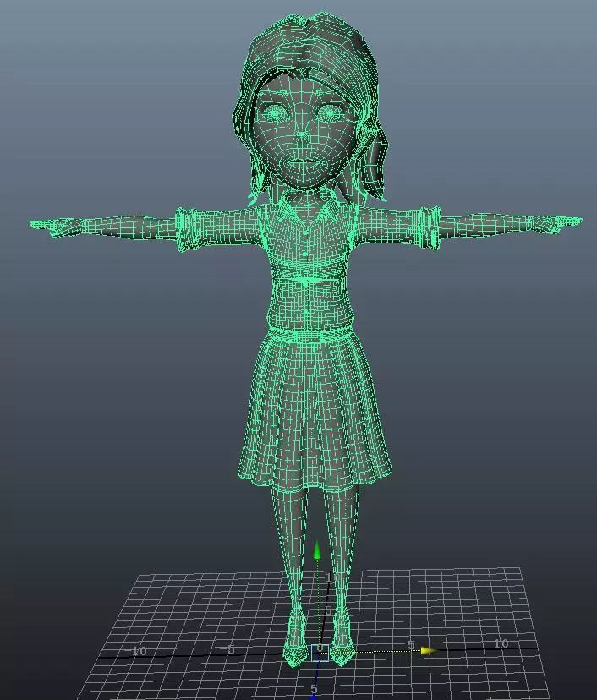Click the green Y-axis move manipulator arrow

[316, 550]
